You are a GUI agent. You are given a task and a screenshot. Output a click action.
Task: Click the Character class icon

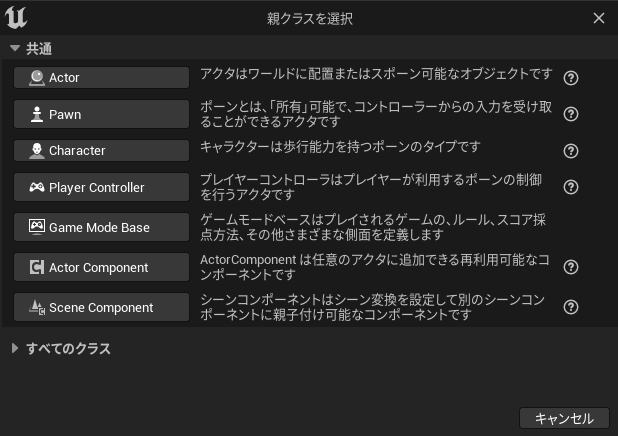[36, 150]
